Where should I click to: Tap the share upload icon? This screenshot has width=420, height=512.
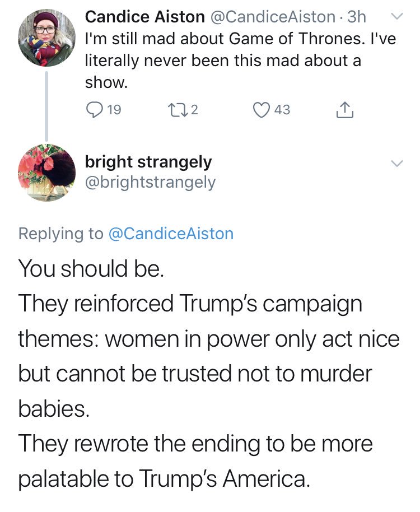point(344,110)
